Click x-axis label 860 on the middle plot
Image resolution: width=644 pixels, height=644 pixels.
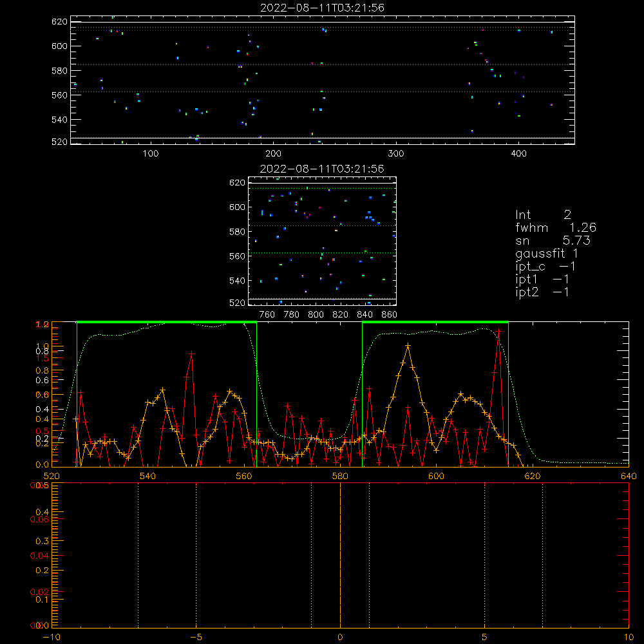(390, 315)
